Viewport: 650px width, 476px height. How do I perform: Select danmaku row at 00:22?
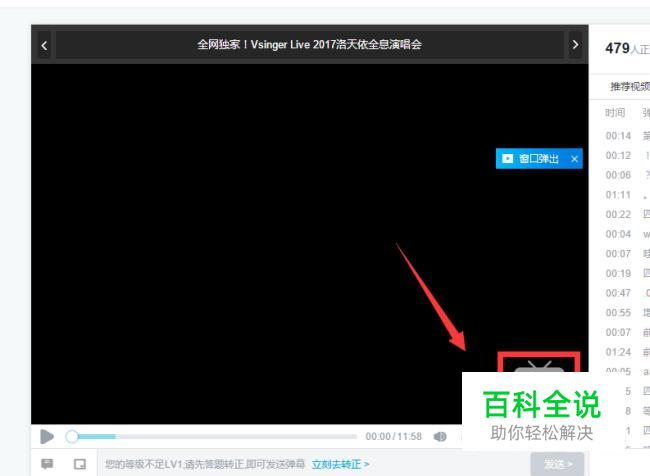pos(627,214)
